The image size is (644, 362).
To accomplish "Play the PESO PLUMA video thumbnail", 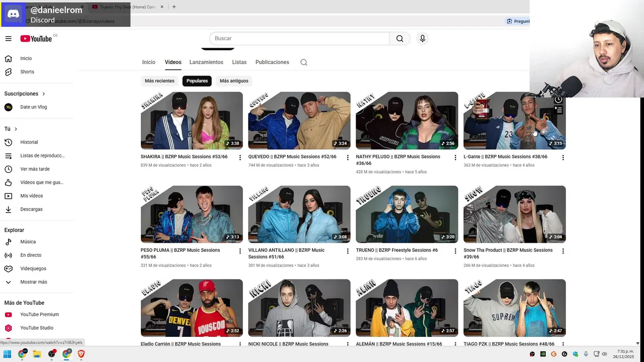I will [x=192, y=214].
